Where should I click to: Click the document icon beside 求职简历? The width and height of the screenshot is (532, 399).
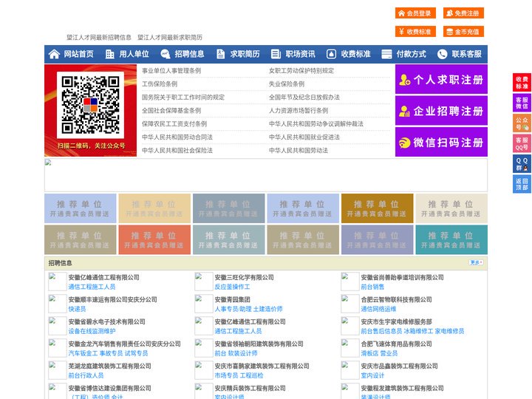point(220,54)
